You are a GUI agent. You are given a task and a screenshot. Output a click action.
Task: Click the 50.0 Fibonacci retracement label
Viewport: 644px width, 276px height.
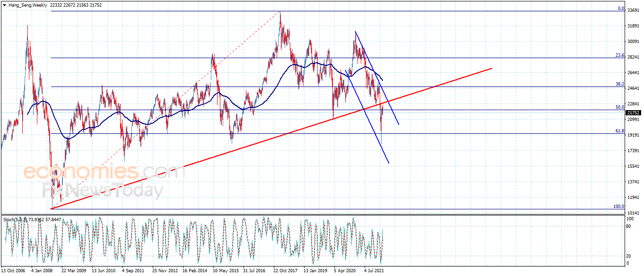(x=620, y=107)
